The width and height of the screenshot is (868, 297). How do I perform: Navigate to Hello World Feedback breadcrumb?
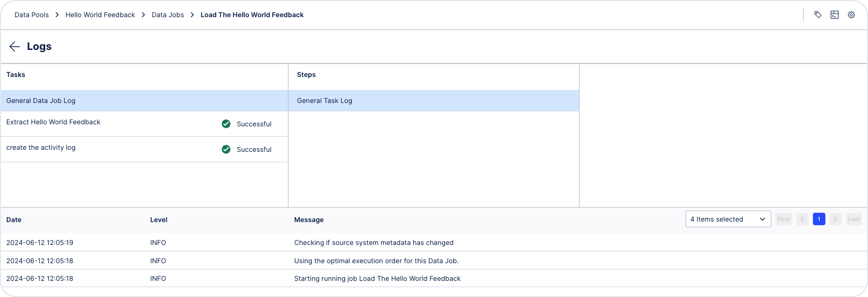[100, 15]
